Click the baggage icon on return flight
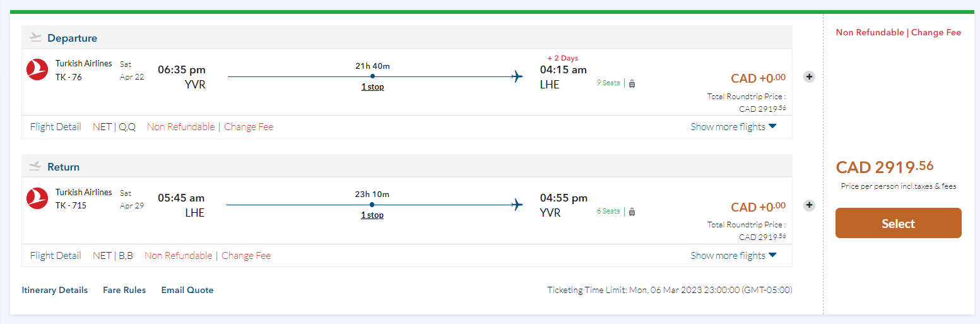980x324 pixels. [x=632, y=212]
